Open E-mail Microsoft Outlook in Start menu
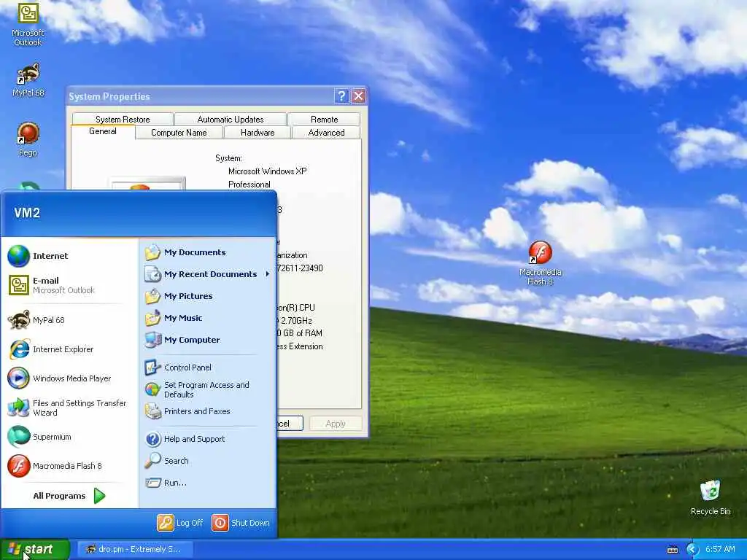 [x=69, y=285]
